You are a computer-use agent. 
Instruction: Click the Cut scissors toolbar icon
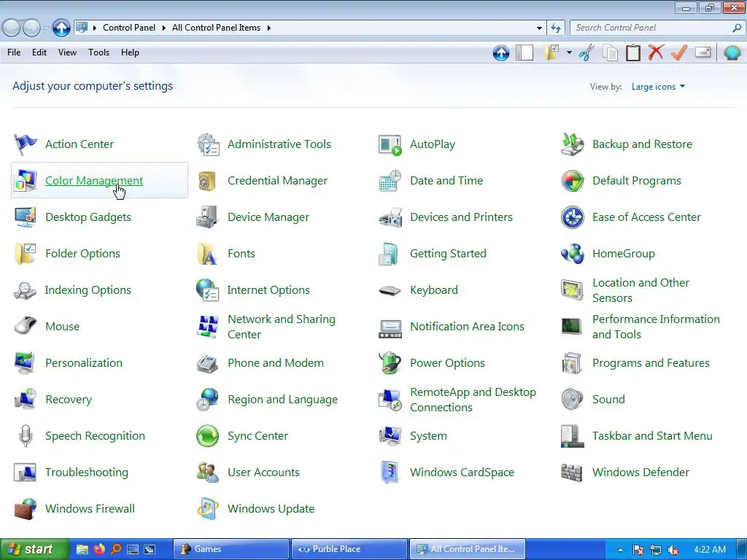tap(587, 52)
